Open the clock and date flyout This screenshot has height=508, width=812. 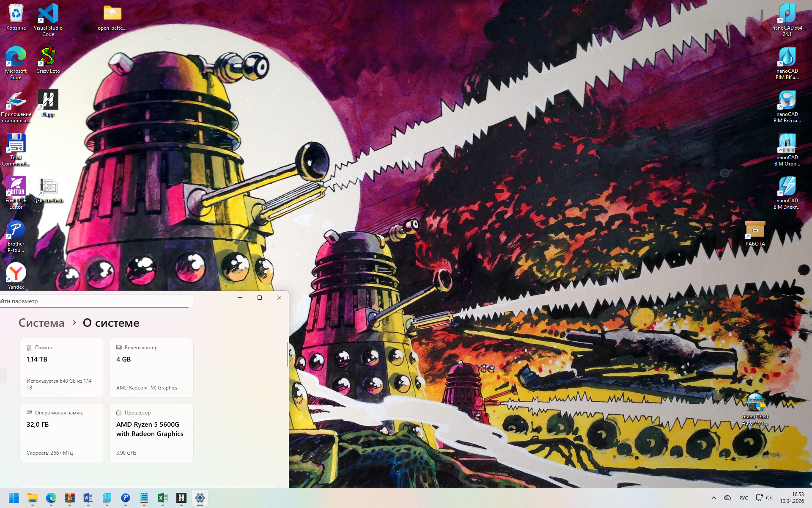pyautogui.click(x=792, y=498)
